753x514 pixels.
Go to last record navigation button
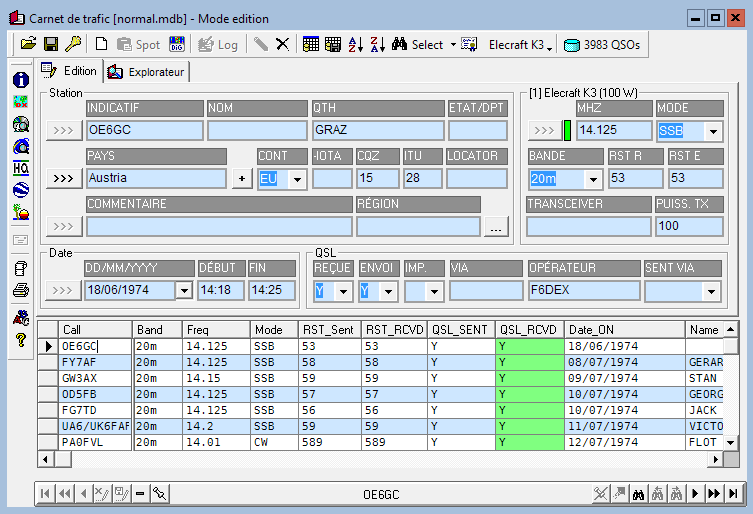733,493
